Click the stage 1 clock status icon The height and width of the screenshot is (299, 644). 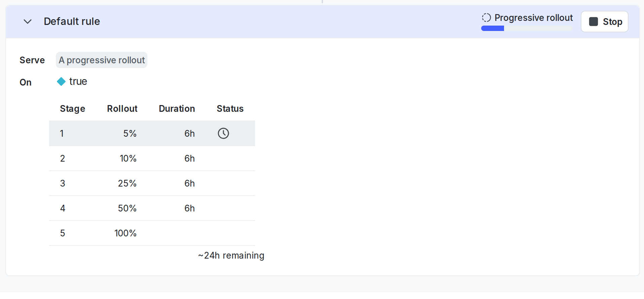pos(223,133)
